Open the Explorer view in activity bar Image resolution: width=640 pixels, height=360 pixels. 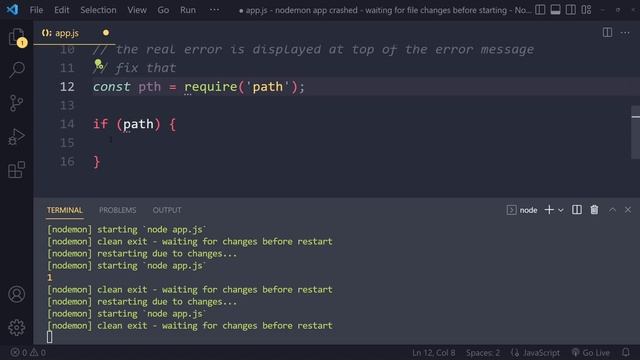[17, 37]
